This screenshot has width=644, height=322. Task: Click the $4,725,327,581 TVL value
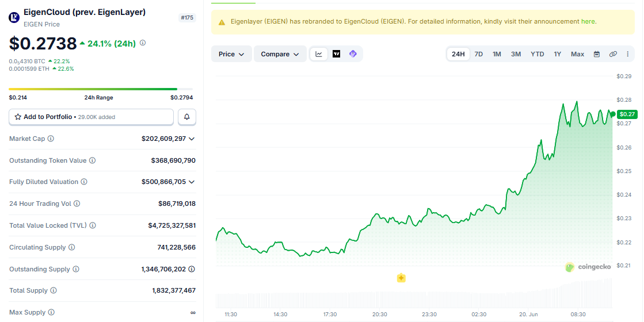(x=172, y=225)
